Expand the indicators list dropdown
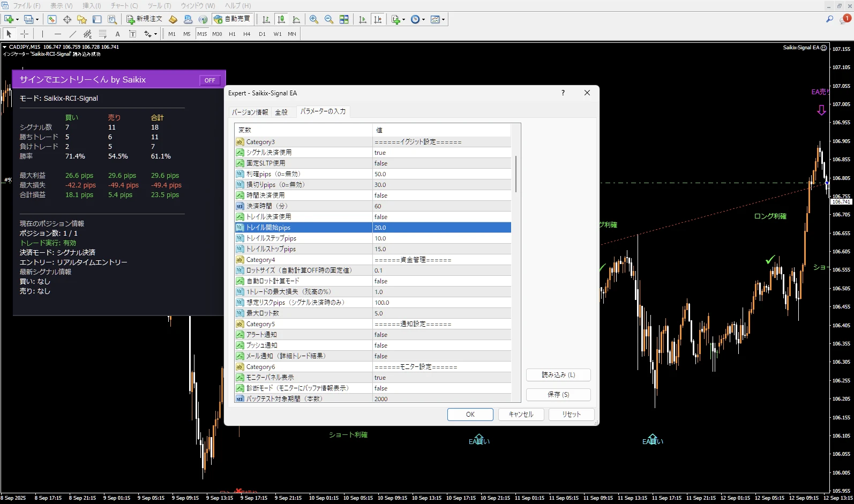This screenshot has width=854, height=504. pos(397,19)
